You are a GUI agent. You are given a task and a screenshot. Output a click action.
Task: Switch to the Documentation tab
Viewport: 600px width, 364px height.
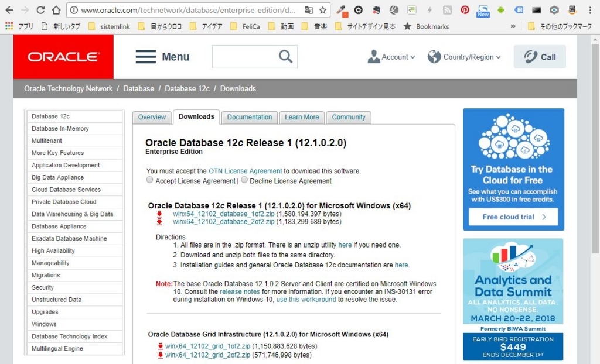point(250,118)
